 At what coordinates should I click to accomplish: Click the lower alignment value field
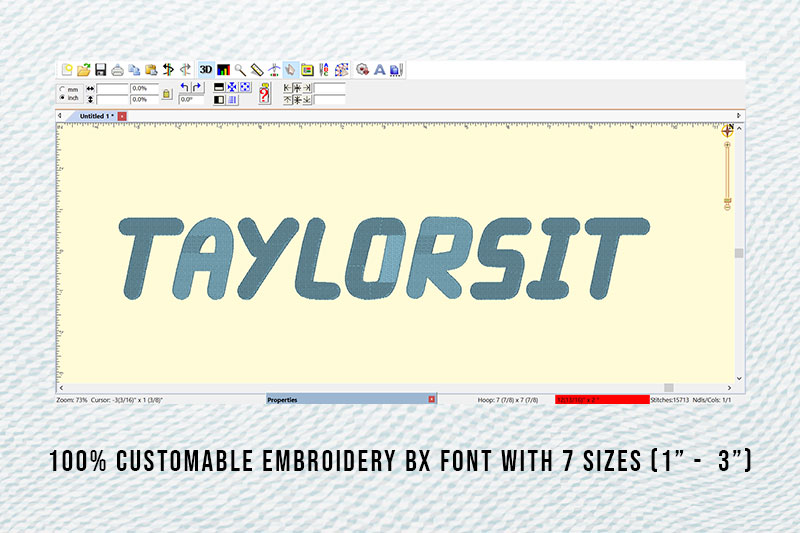pyautogui.click(x=330, y=100)
